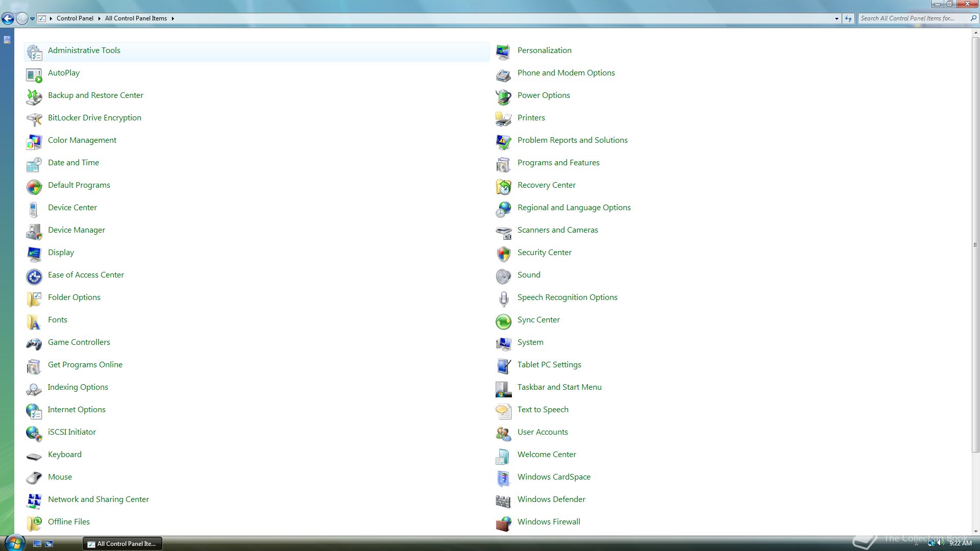Click the volume icon in system tray
Screen dimensions: 980x551
click(940, 543)
